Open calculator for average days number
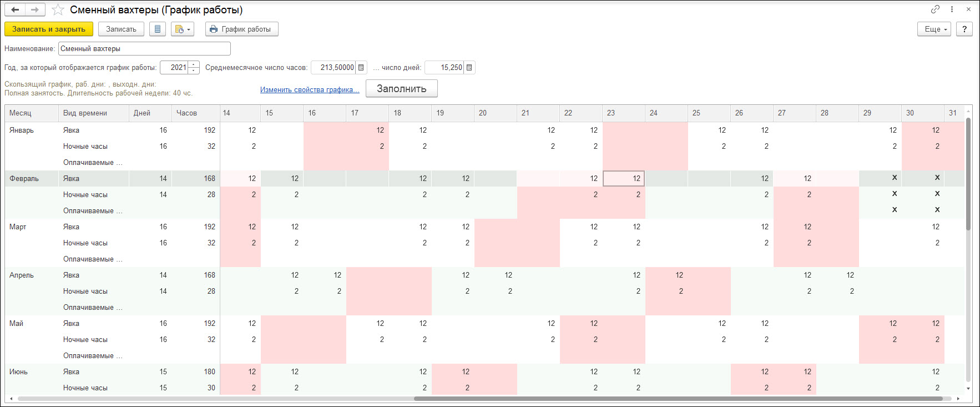Screen dimensions: 980x407 point(469,67)
